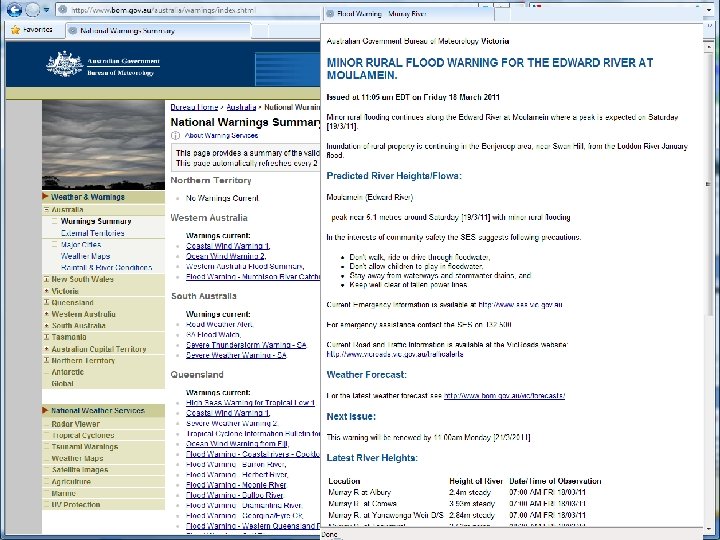
Task: Collapse the Australia section in the sidebar
Action: point(46,209)
